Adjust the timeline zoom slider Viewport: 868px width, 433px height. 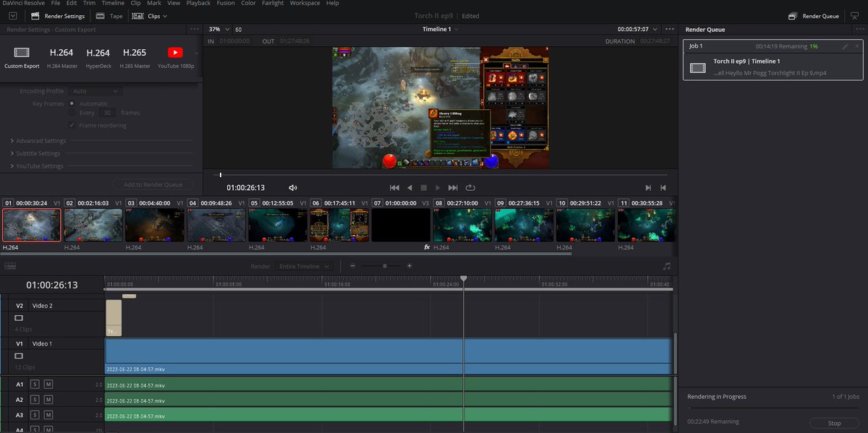pyautogui.click(x=385, y=266)
